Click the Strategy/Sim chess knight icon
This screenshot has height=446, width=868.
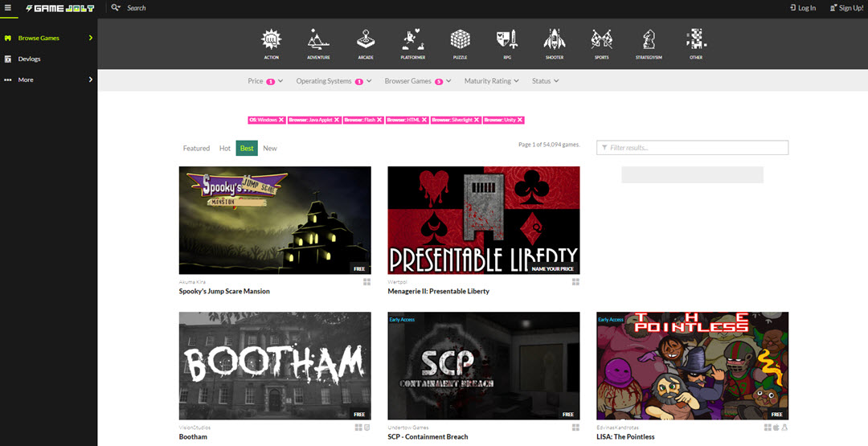649,40
